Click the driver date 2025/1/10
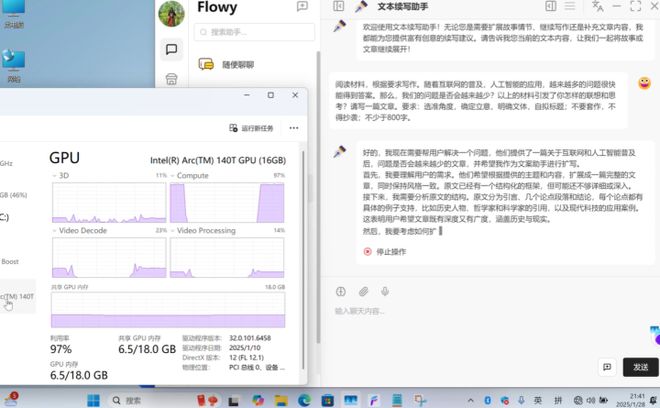The image size is (660, 408). click(245, 347)
